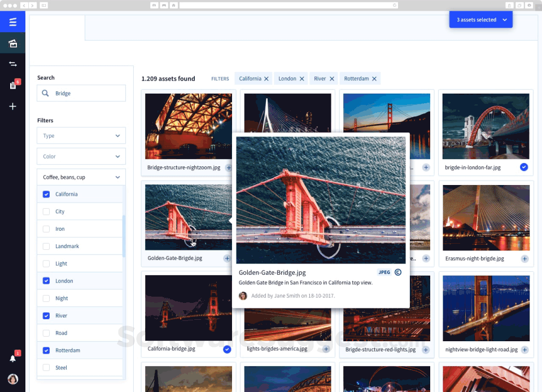
Task: Open the 3 assets selected menu
Action: [481, 20]
